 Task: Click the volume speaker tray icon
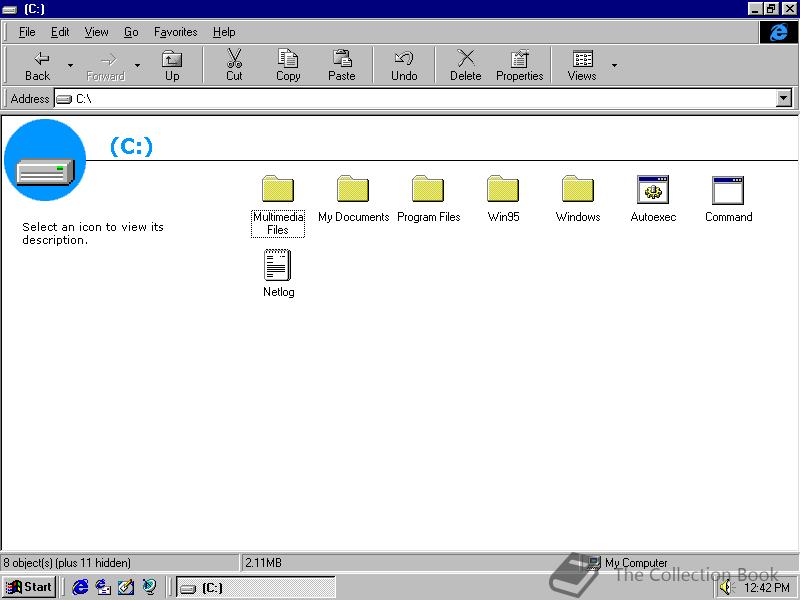726,588
